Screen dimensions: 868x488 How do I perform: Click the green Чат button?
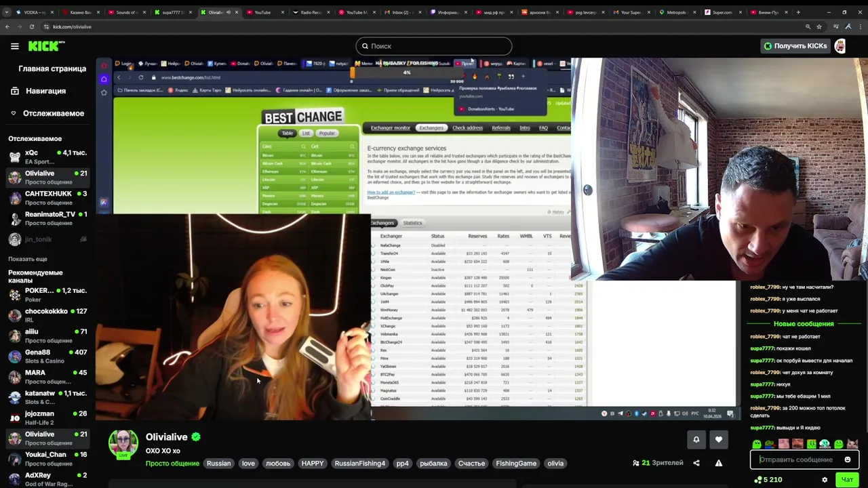(847, 480)
